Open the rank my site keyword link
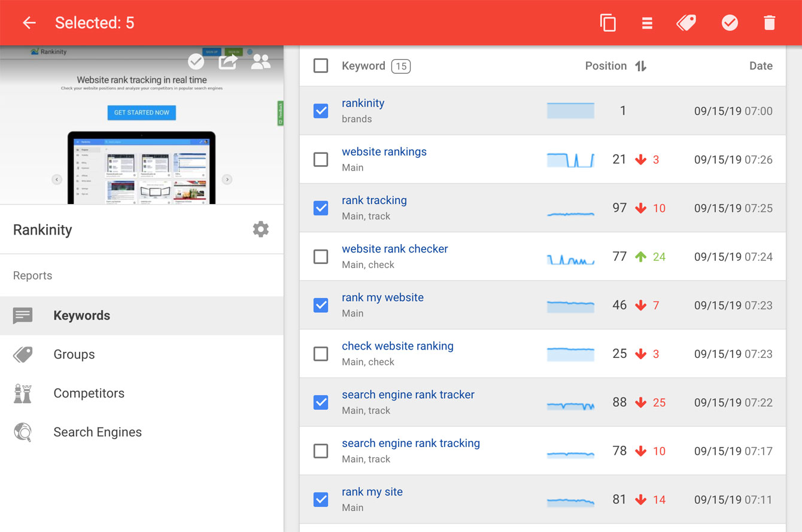802x532 pixels. (372, 491)
